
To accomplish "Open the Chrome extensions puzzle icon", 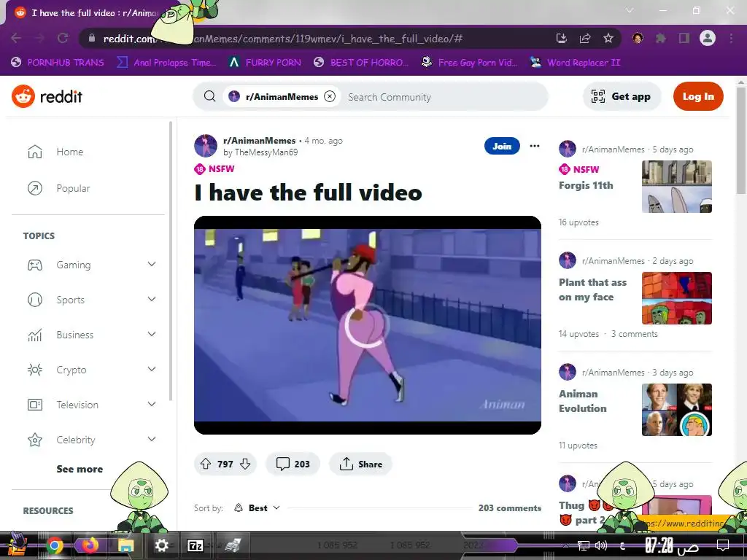I will click(x=660, y=38).
